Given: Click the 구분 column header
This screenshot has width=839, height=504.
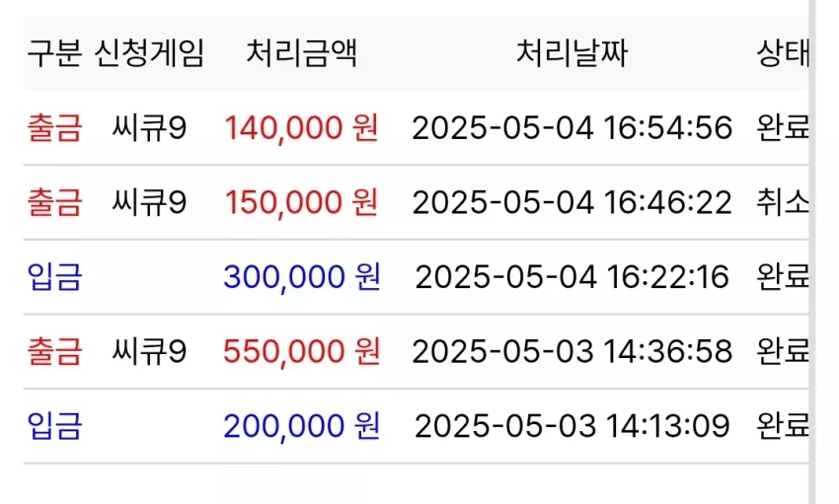Looking at the screenshot, I should tap(54, 53).
